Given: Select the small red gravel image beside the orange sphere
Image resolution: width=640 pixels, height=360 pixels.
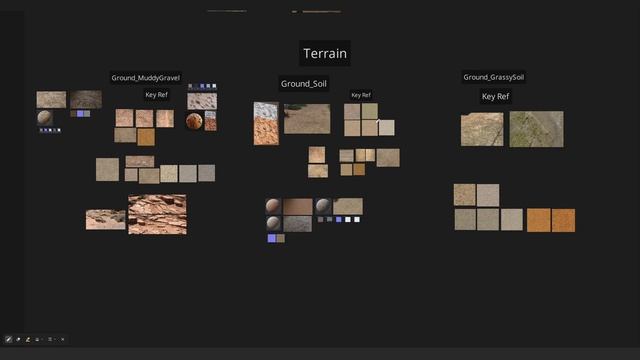Looking at the screenshot, I should (x=211, y=121).
